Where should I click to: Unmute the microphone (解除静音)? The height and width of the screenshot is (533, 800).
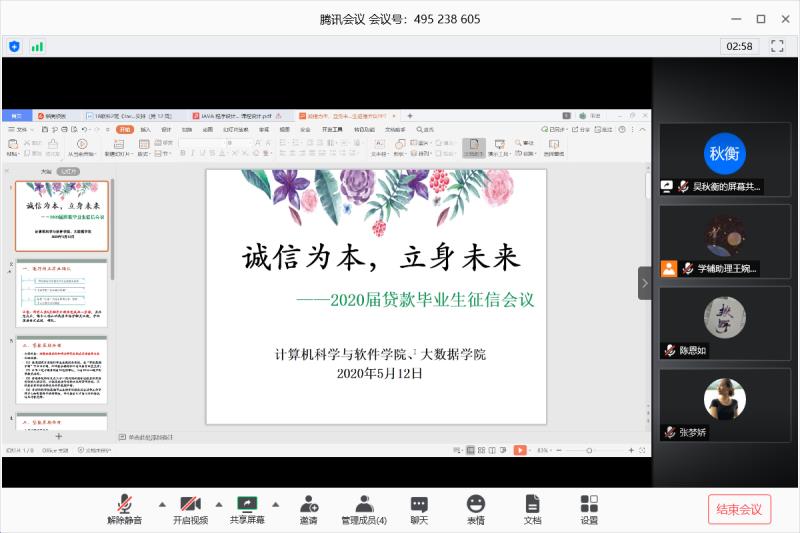coord(125,508)
